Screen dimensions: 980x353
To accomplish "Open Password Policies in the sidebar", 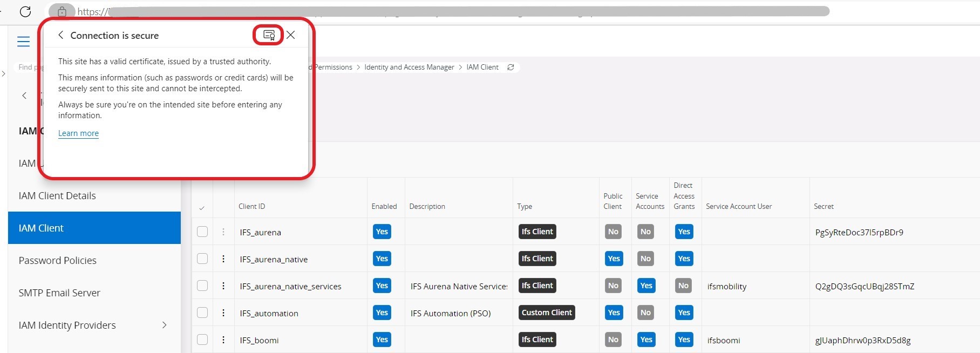I will pyautogui.click(x=58, y=260).
